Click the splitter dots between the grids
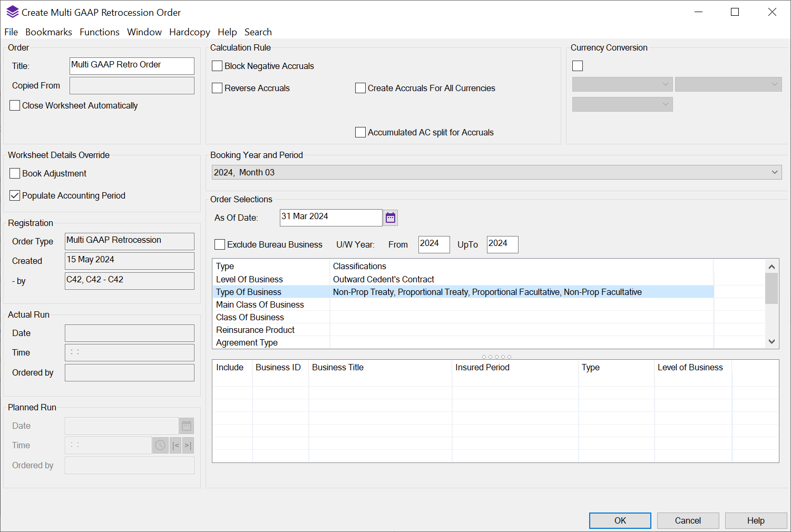Viewport: 791px width, 532px height. point(496,357)
